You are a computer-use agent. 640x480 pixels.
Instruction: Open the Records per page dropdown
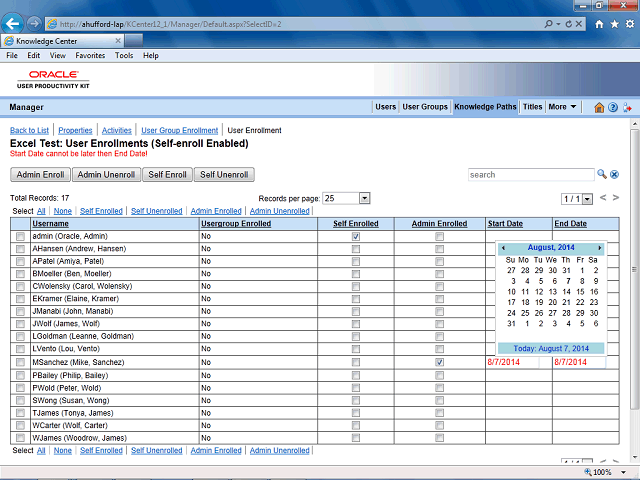[364, 198]
